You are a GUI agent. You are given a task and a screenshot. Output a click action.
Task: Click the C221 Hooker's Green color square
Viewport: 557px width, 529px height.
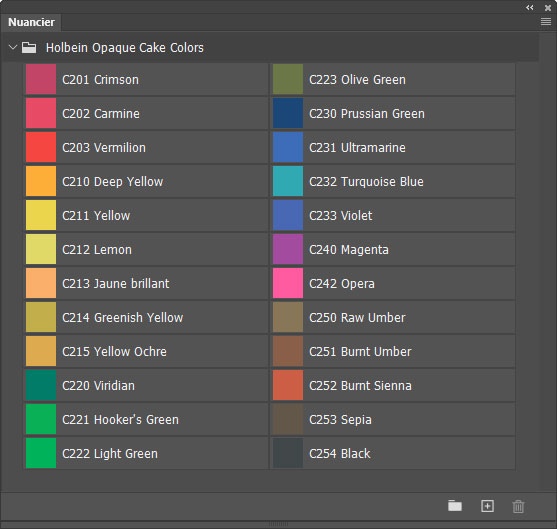coord(41,419)
